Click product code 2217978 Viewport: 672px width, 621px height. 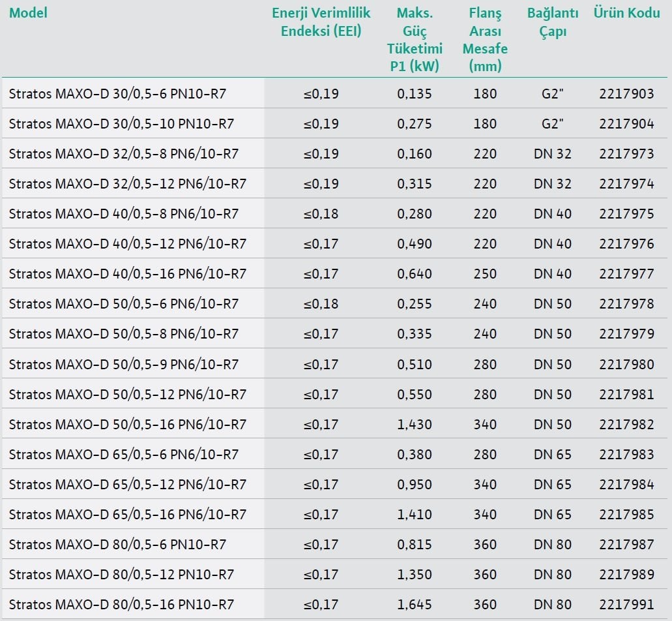click(626, 303)
